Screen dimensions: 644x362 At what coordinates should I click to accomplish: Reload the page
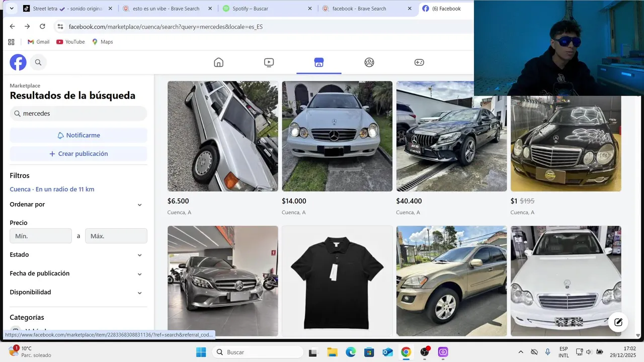(42, 26)
